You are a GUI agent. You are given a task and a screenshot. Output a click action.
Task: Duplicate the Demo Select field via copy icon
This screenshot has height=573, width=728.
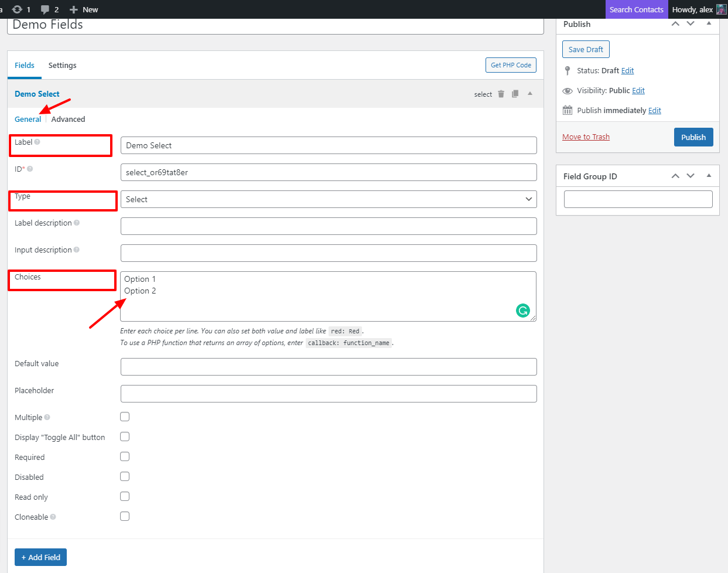515,94
